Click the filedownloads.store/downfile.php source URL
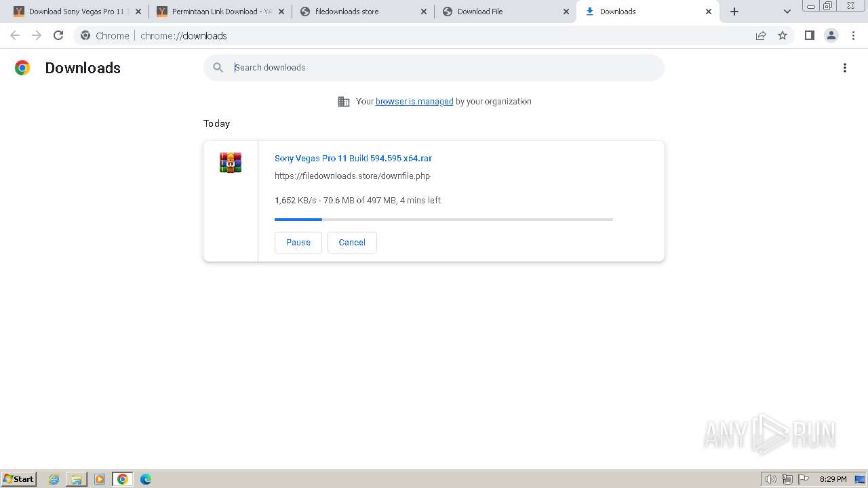Image resolution: width=868 pixels, height=488 pixels. coord(352,176)
